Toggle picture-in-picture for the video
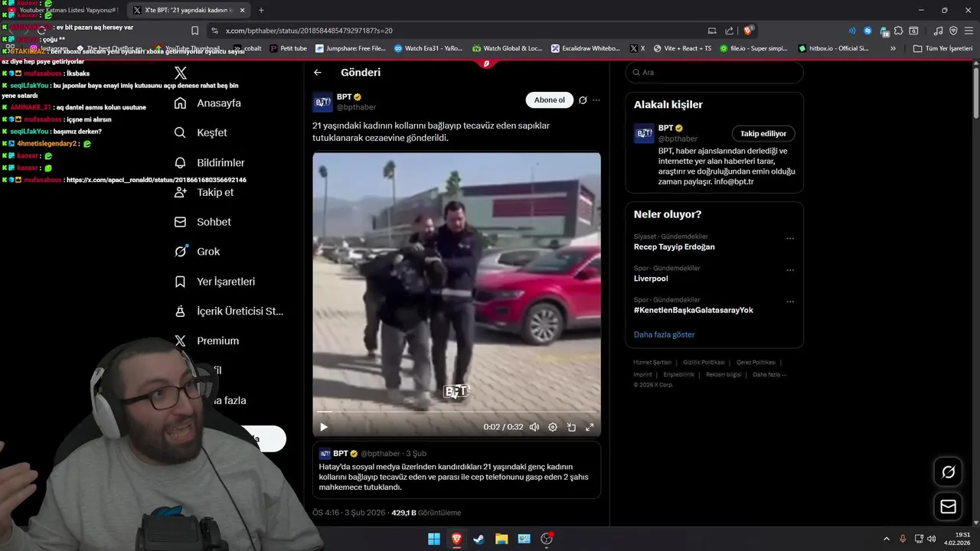The height and width of the screenshot is (551, 980). point(571,427)
